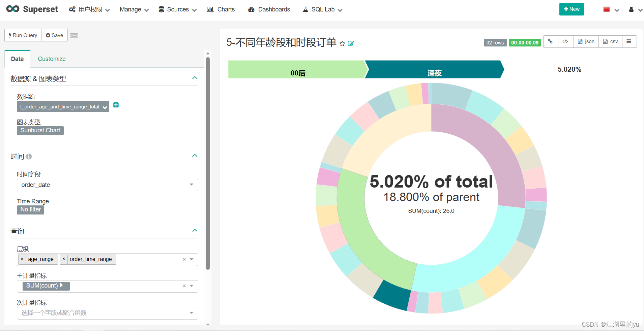
Task: Clear the SUM(count) metric with x
Action: point(184,286)
